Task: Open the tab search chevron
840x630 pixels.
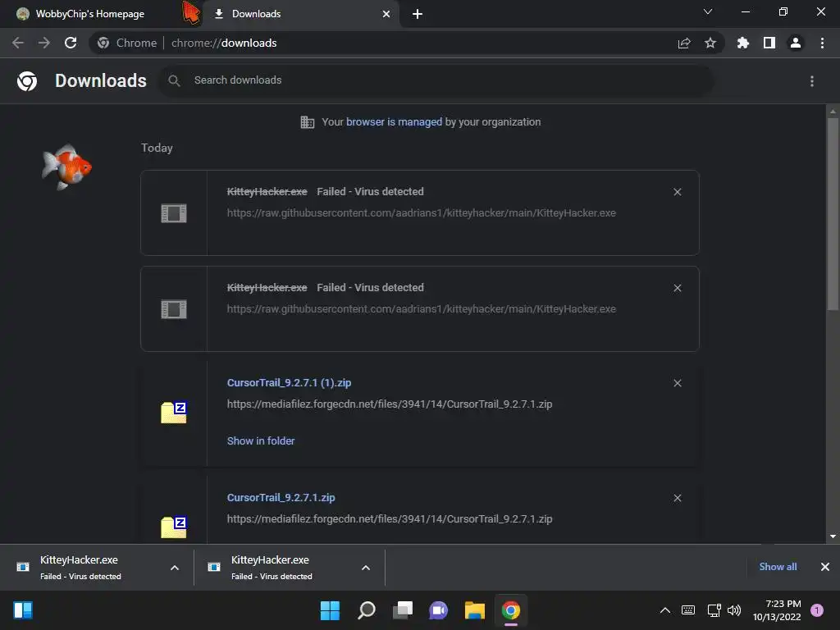Action: click(x=708, y=11)
